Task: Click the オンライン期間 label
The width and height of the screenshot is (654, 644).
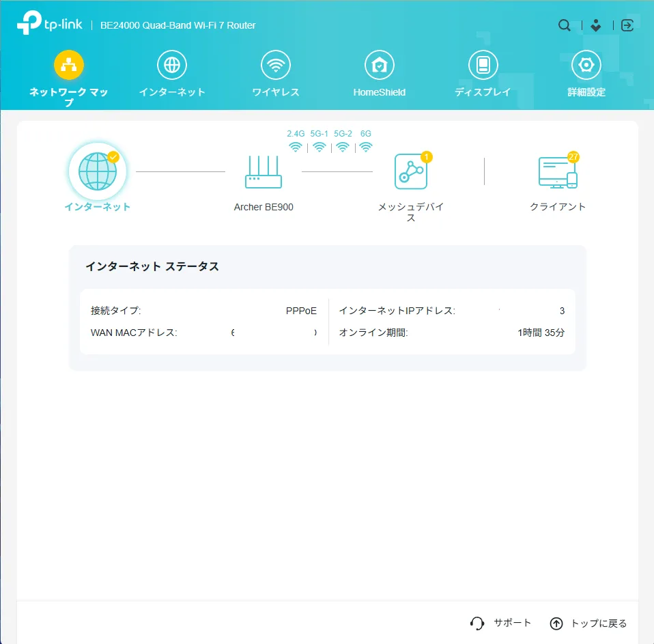Action: click(x=373, y=333)
